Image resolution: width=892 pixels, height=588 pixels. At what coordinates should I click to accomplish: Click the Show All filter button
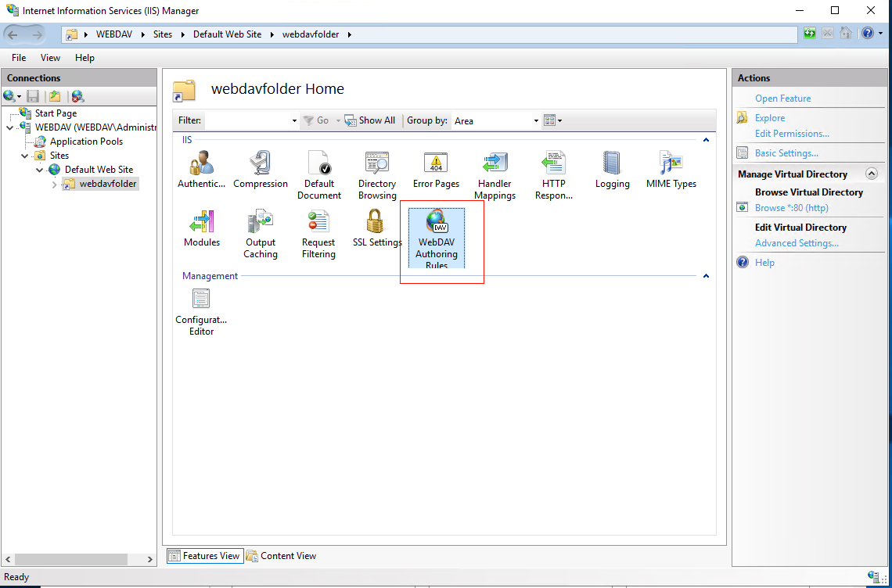370,120
